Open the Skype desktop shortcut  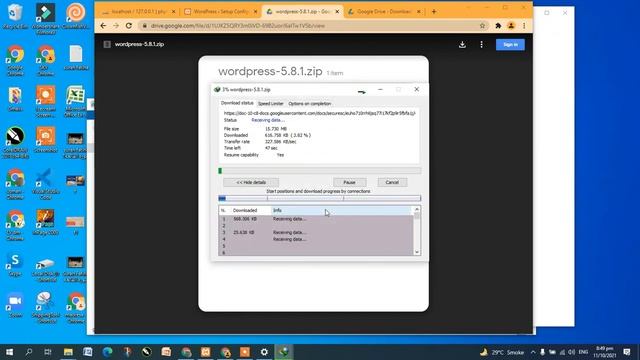(x=15, y=264)
